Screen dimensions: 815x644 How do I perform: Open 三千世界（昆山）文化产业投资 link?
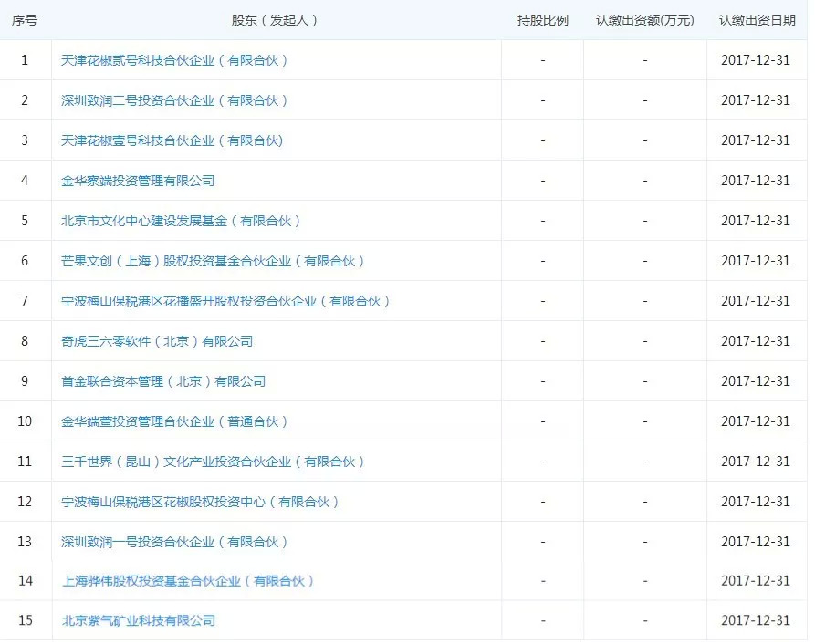point(213,462)
